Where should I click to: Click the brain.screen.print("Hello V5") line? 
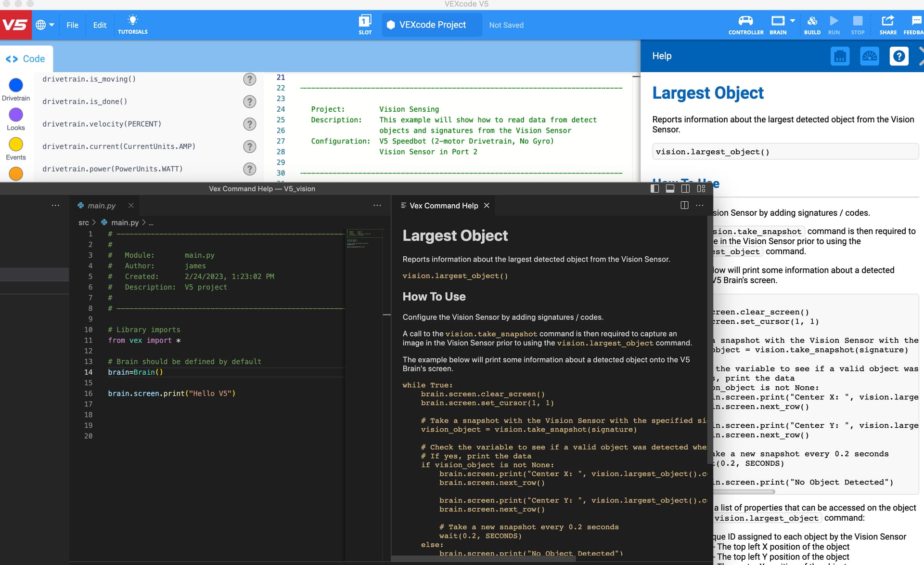click(172, 394)
